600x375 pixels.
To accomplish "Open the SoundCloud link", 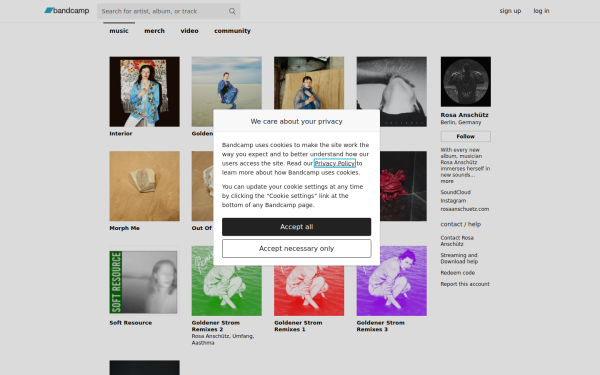I will [x=455, y=192].
